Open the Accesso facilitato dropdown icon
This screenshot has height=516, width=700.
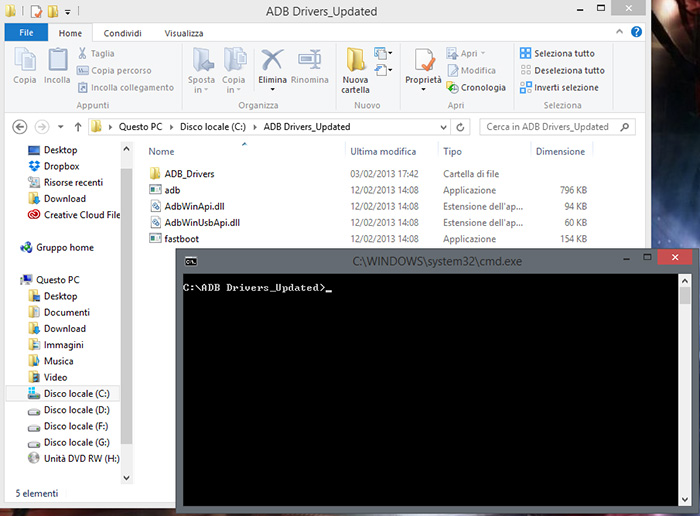(383, 70)
